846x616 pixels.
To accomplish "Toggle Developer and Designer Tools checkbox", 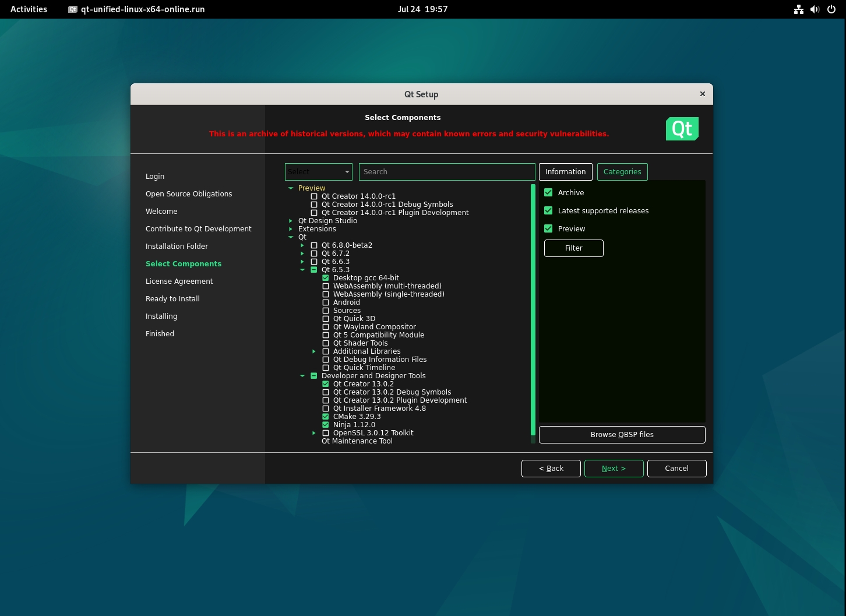I will point(314,376).
